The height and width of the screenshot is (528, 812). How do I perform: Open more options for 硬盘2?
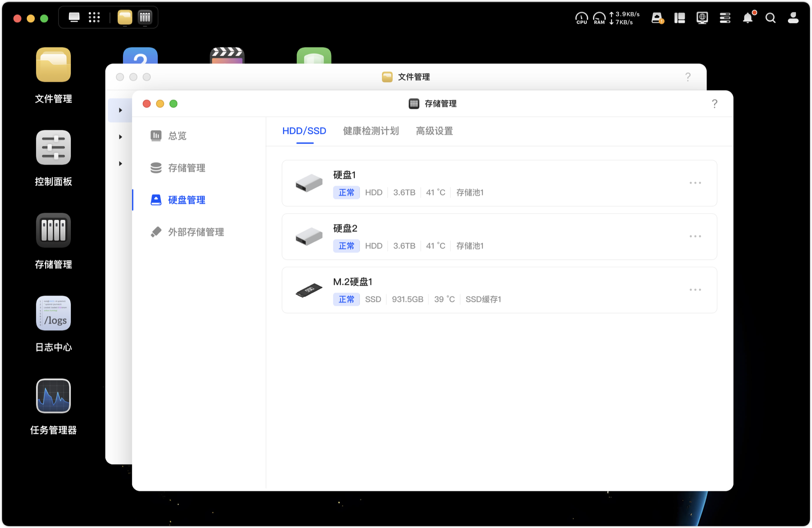pos(695,236)
